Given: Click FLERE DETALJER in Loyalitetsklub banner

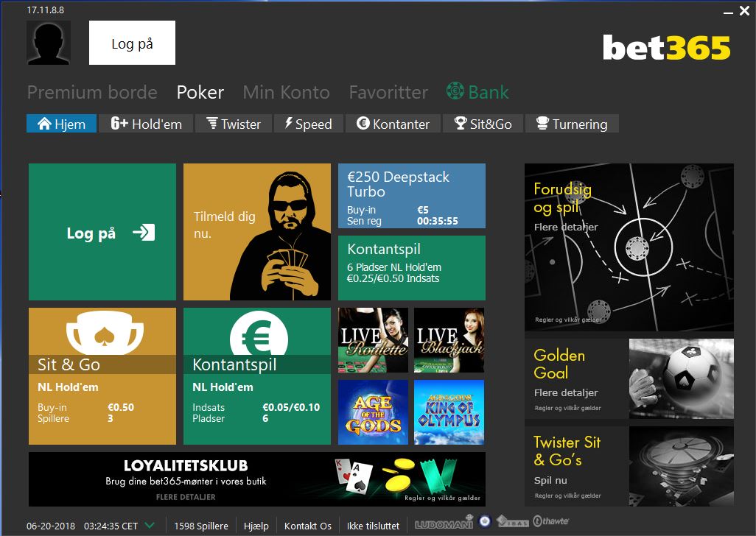Looking at the screenshot, I should (186, 496).
